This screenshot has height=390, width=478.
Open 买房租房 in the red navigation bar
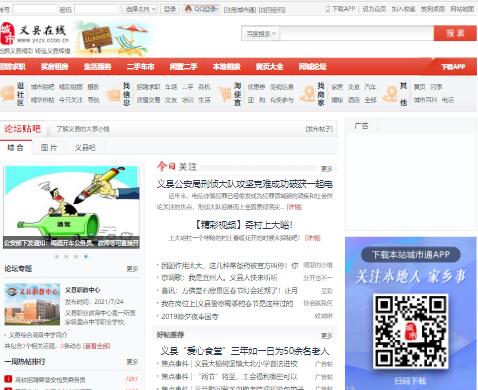tap(54, 67)
